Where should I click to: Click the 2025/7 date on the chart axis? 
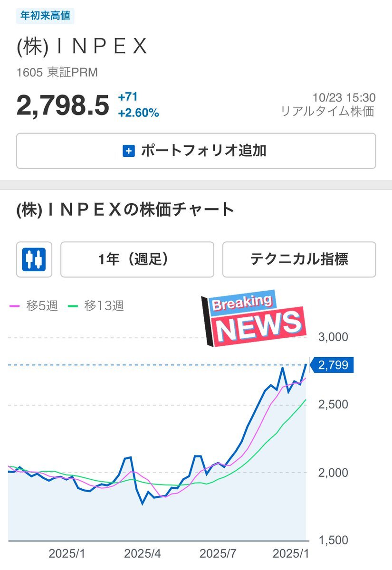[x=218, y=554]
